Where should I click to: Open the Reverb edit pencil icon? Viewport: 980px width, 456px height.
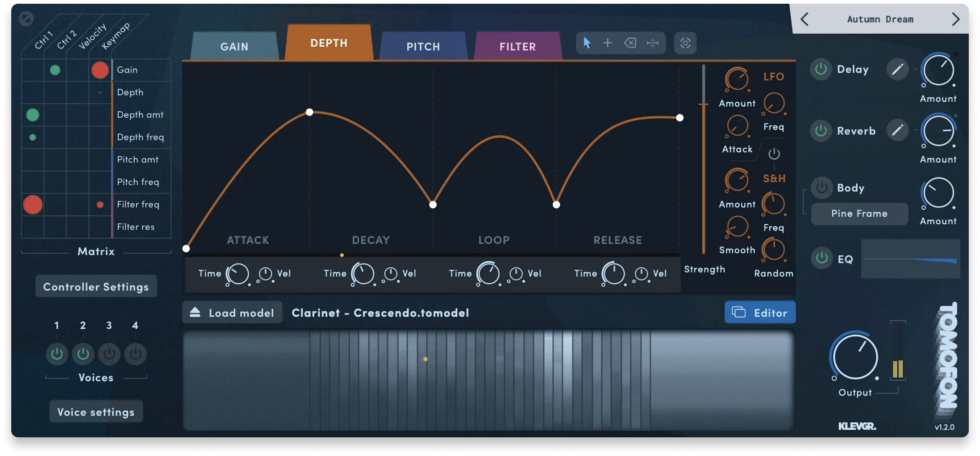897,130
